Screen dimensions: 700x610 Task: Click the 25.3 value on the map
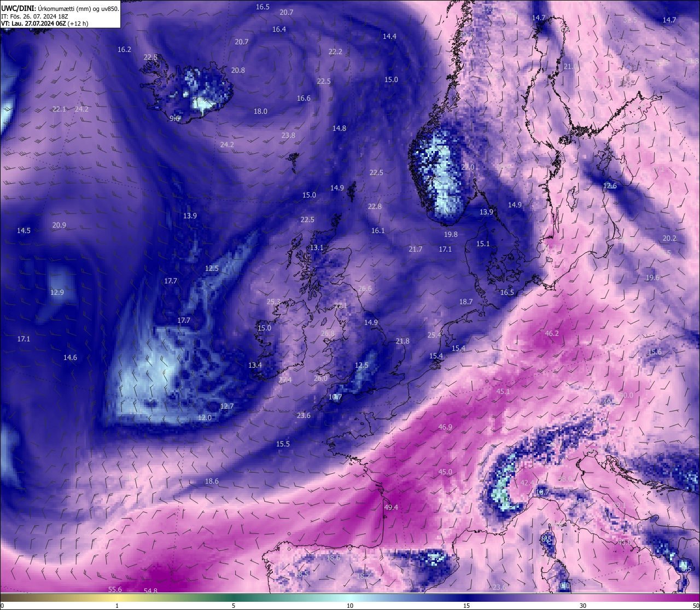tap(273, 302)
